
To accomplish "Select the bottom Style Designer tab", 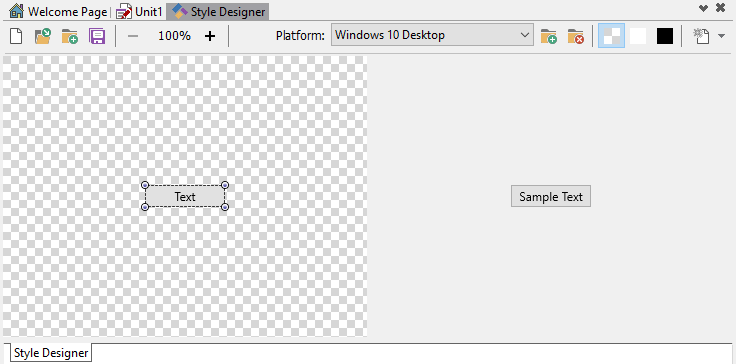I will pos(51,353).
